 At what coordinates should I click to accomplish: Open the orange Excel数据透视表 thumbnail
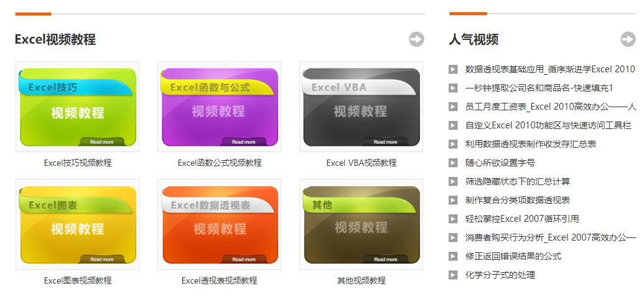[219, 224]
